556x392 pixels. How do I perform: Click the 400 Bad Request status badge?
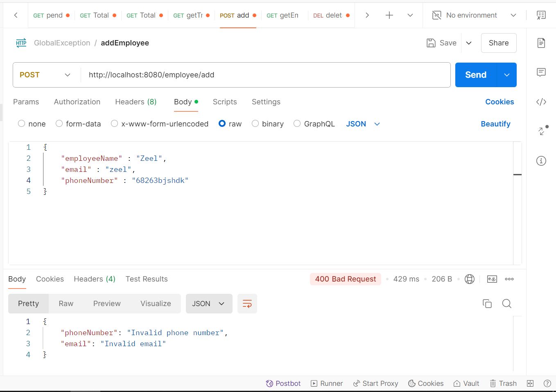point(346,279)
